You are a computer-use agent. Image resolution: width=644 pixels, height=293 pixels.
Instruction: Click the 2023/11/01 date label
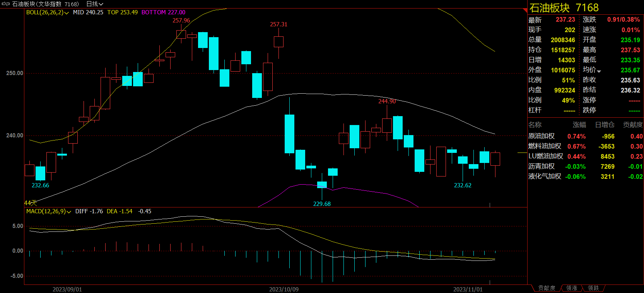coord(468,290)
